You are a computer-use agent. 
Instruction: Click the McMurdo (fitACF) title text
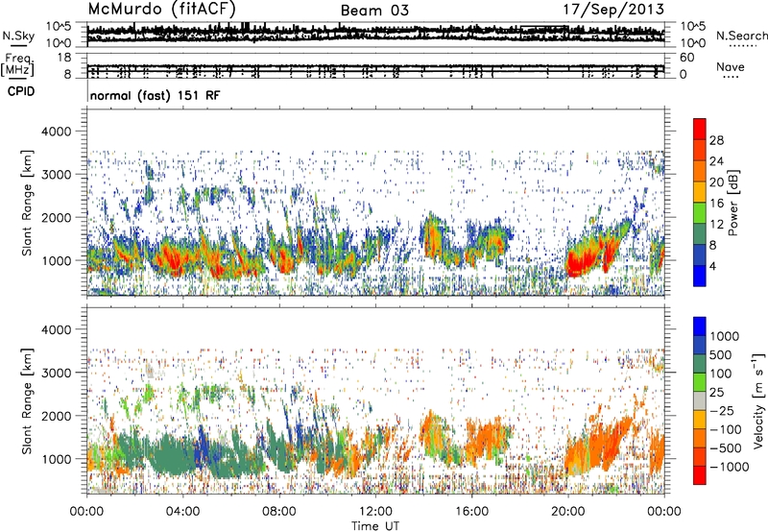161,10
